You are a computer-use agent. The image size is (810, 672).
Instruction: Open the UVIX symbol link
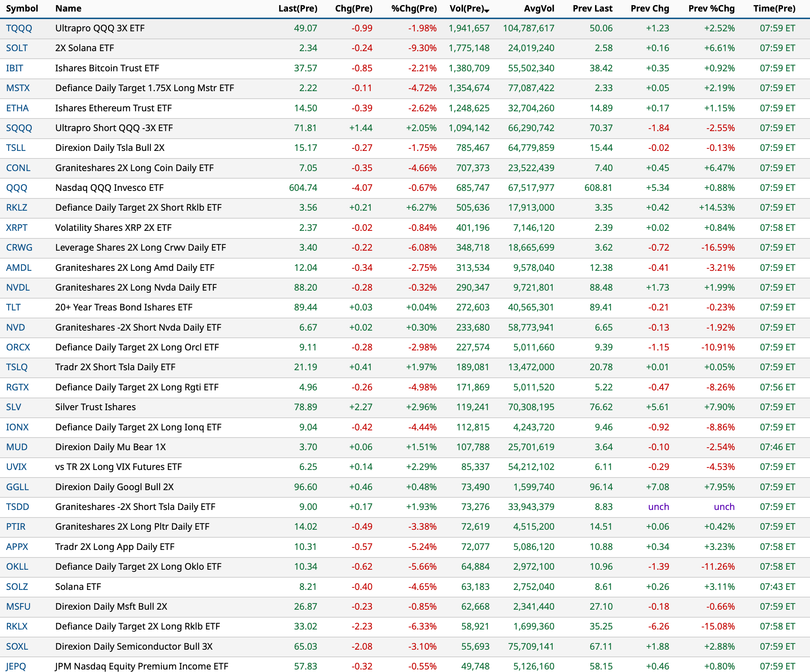(x=16, y=467)
